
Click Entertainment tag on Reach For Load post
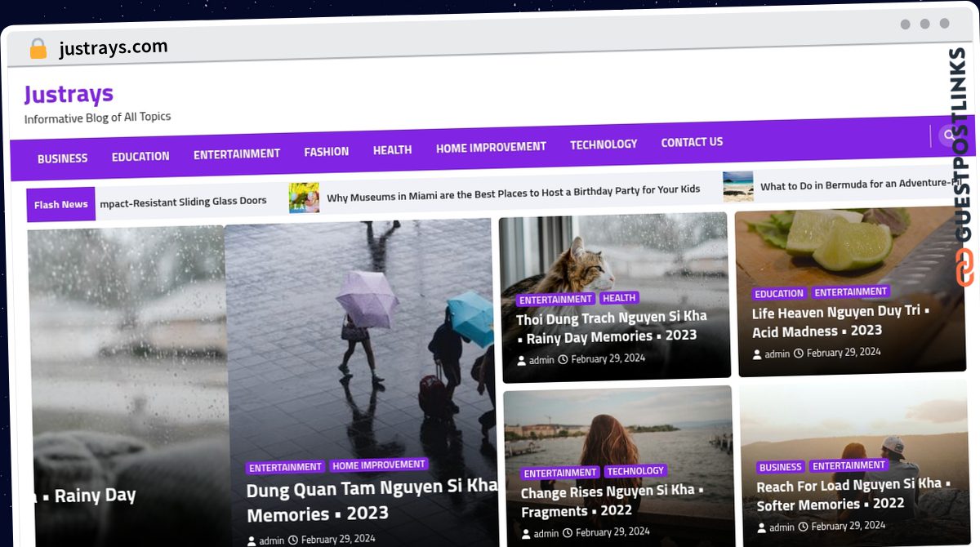point(849,465)
